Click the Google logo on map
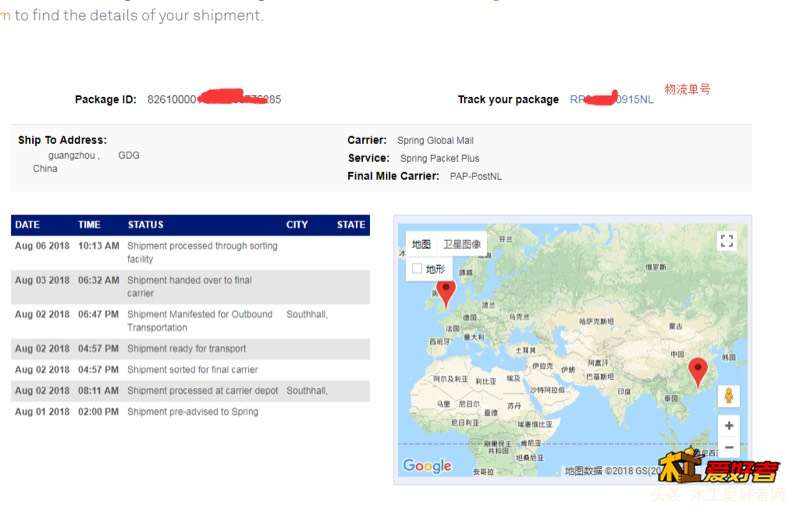Screen dimensions: 800x512 [427, 466]
